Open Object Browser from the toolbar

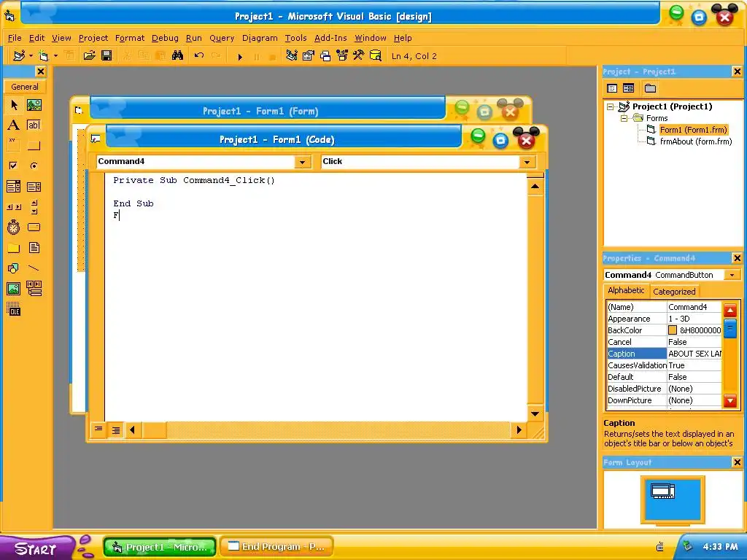pyautogui.click(x=342, y=55)
